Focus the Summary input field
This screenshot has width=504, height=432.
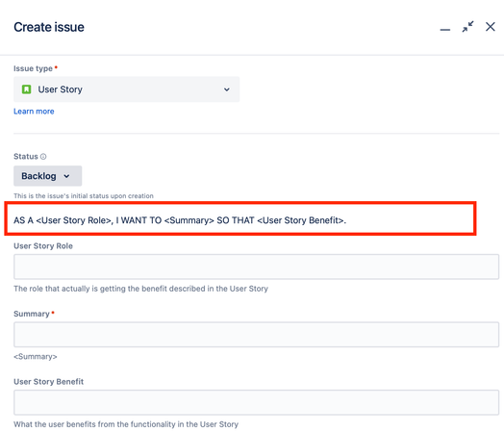coord(256,335)
